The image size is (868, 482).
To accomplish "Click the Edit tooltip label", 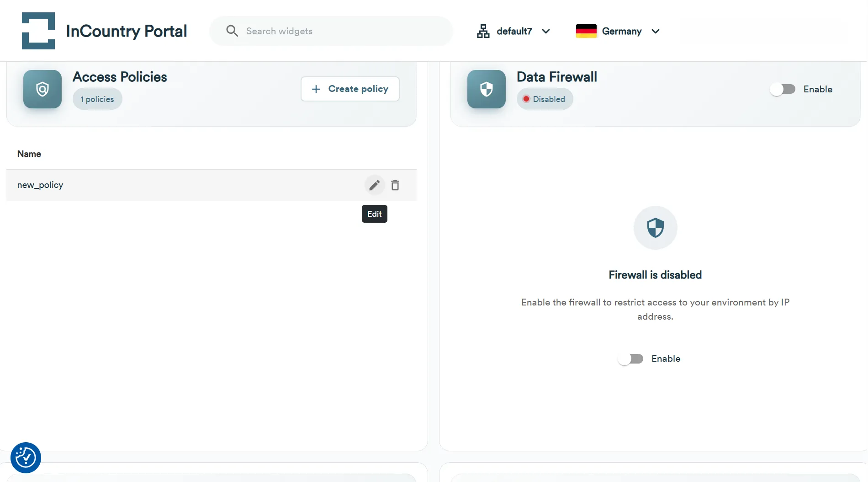I will pyautogui.click(x=375, y=214).
